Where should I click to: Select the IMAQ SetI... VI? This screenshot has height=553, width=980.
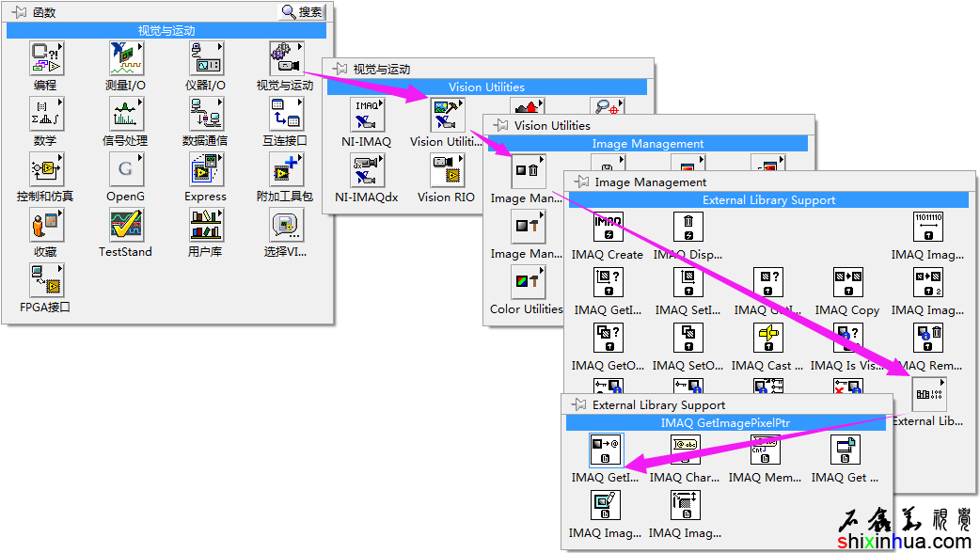pyautogui.click(x=688, y=283)
